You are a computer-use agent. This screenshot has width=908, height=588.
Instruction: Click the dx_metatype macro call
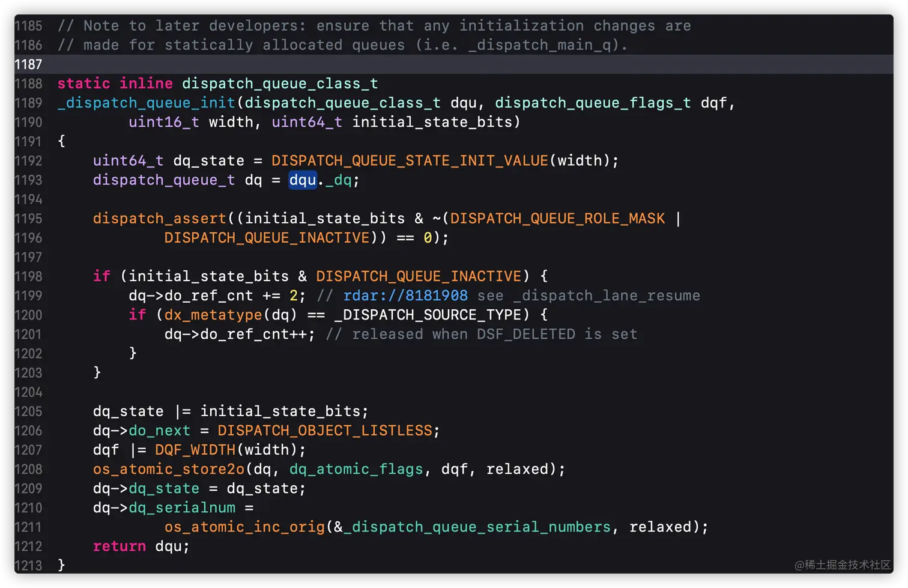point(213,315)
